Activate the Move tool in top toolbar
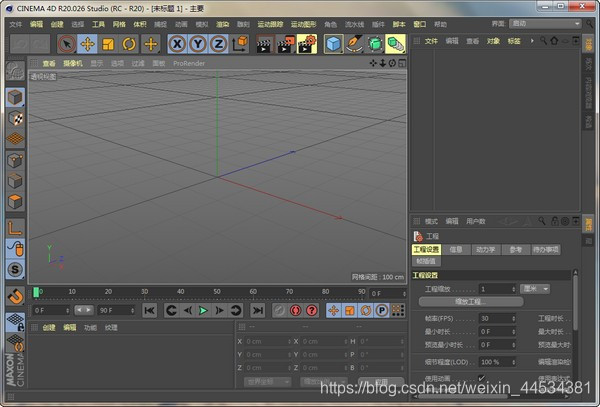This screenshot has height=407, width=600. tap(87, 44)
